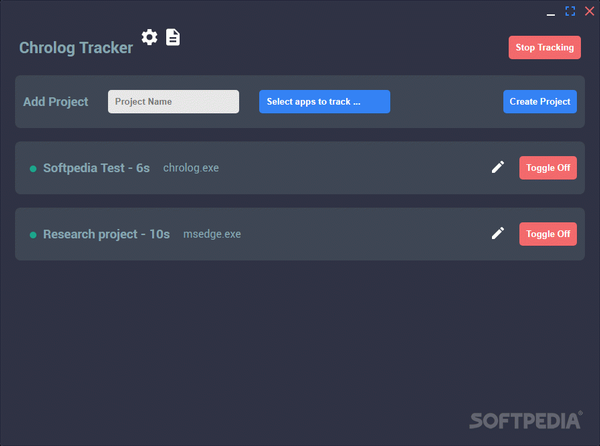600x446 pixels.
Task: Click the msedge.exe app label
Action: click(x=212, y=234)
